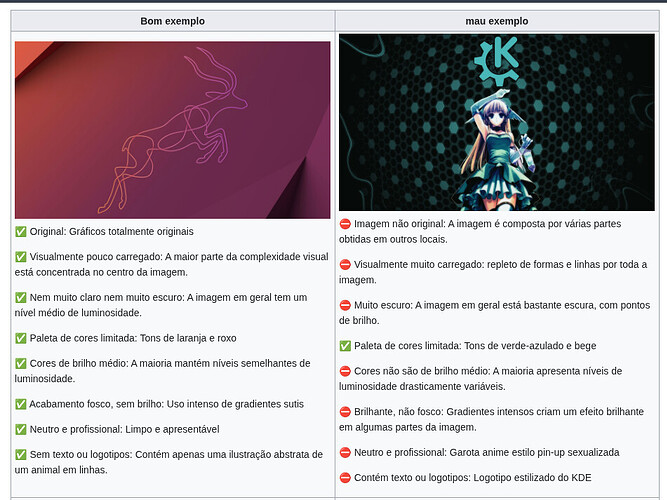This screenshot has height=500, width=667.
Task: Click the green check beside "Original: Gráficos totalmente originais"
Action: click(20, 231)
